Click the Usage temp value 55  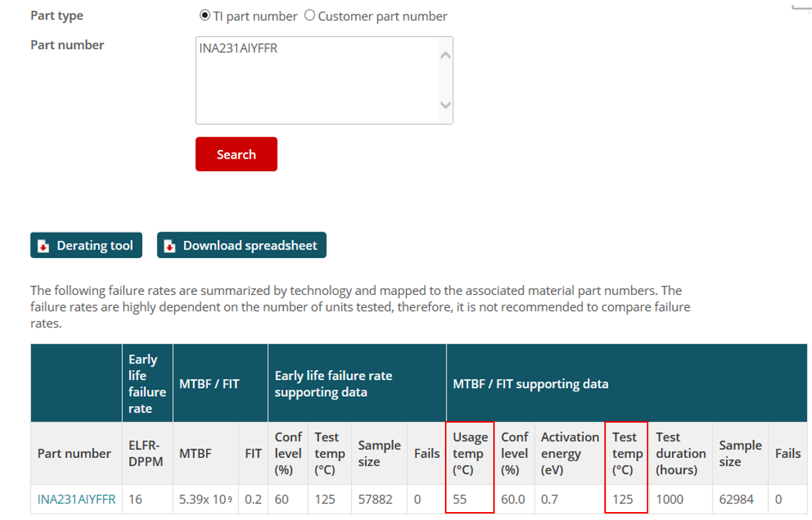tap(460, 499)
